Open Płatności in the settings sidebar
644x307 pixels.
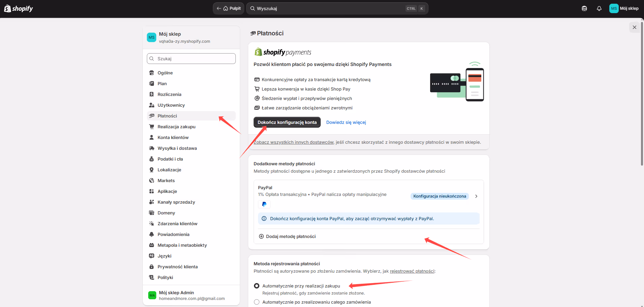pos(167,116)
